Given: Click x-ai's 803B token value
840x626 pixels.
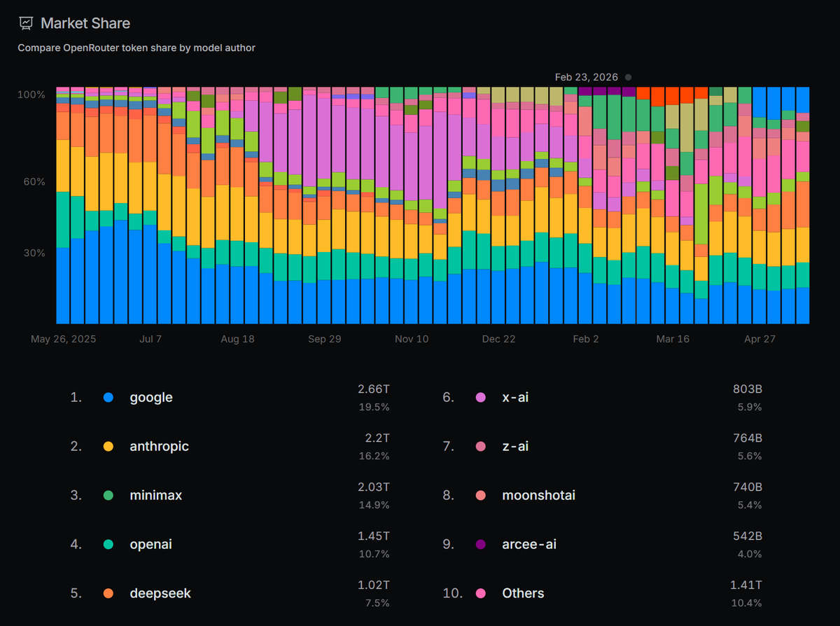Looking at the screenshot, I should pyautogui.click(x=748, y=389).
